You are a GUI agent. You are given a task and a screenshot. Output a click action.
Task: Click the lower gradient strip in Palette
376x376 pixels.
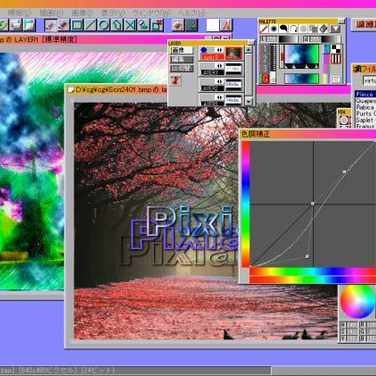point(302,78)
